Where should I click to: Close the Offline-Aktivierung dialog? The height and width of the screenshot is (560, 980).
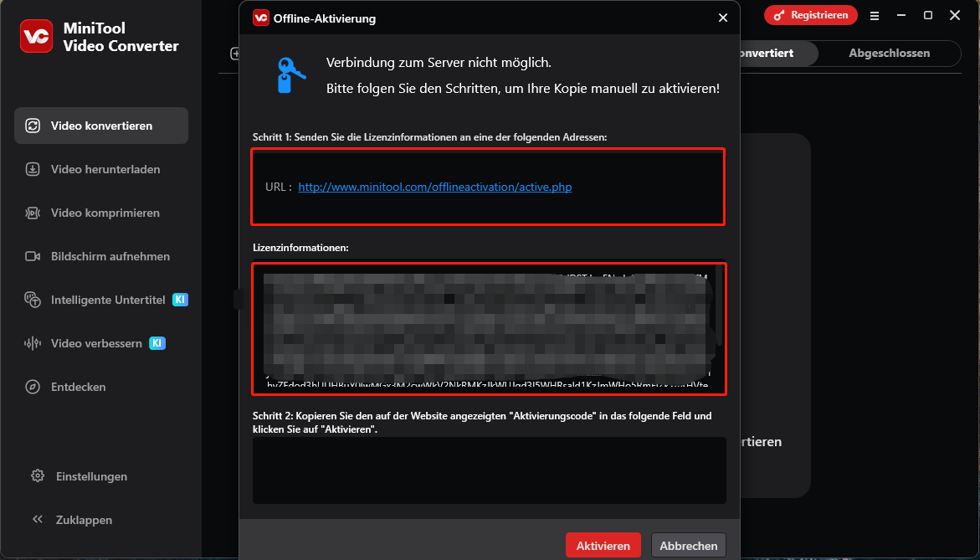click(723, 18)
